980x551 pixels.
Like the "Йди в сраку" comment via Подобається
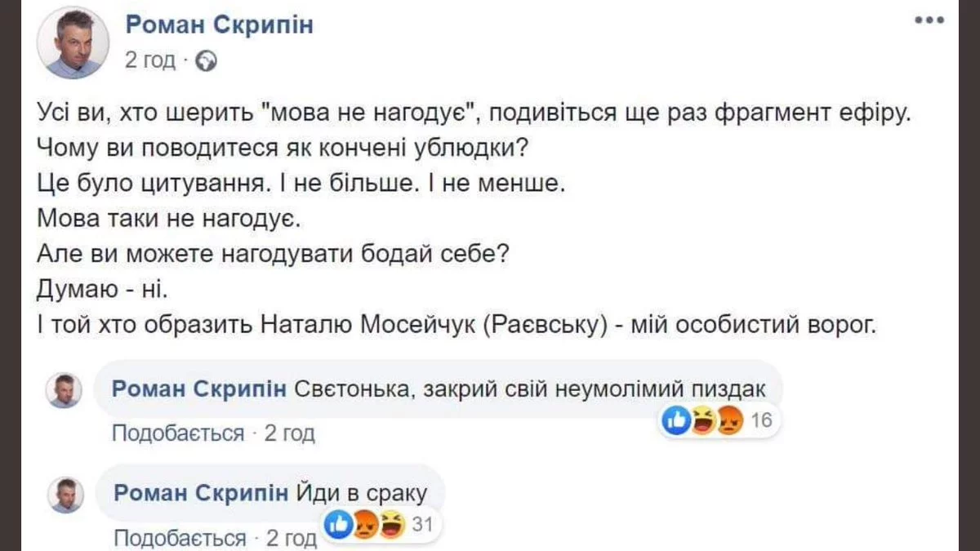coord(179,539)
